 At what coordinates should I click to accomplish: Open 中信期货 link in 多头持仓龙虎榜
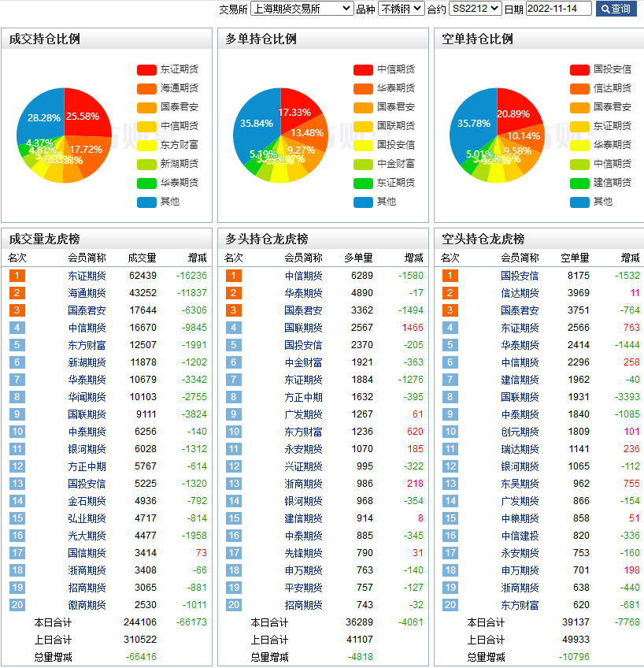coord(303,276)
